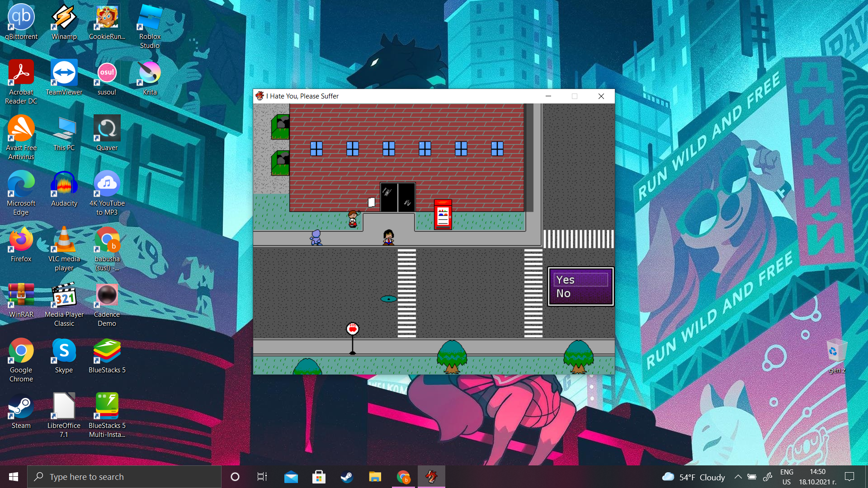Select Firefox desktop shortcut
This screenshot has height=488, width=868.
(x=21, y=244)
